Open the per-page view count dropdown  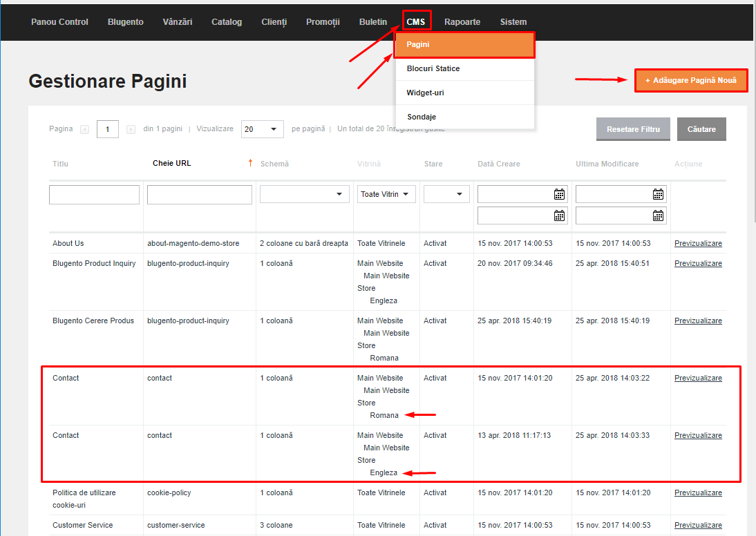[x=263, y=129]
